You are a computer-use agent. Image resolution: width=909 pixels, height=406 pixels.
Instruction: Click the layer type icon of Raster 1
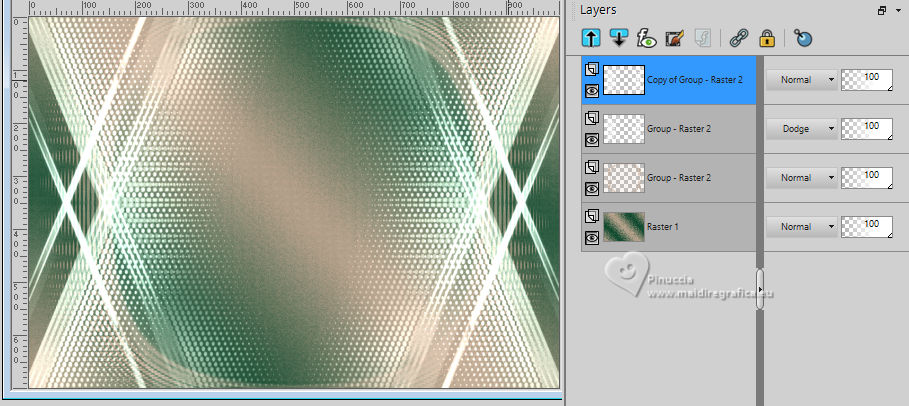(591, 216)
